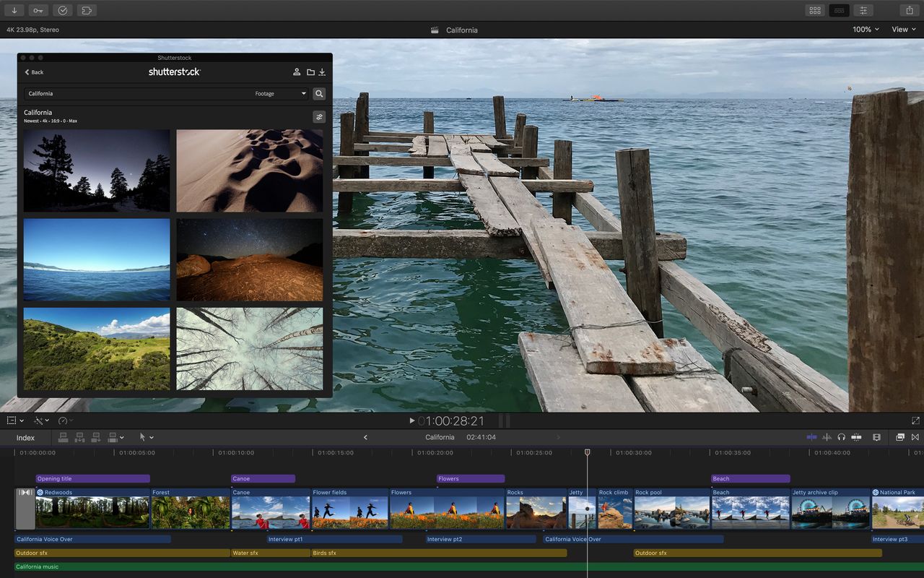Open the Index panel
The width and height of the screenshot is (924, 578).
point(25,437)
